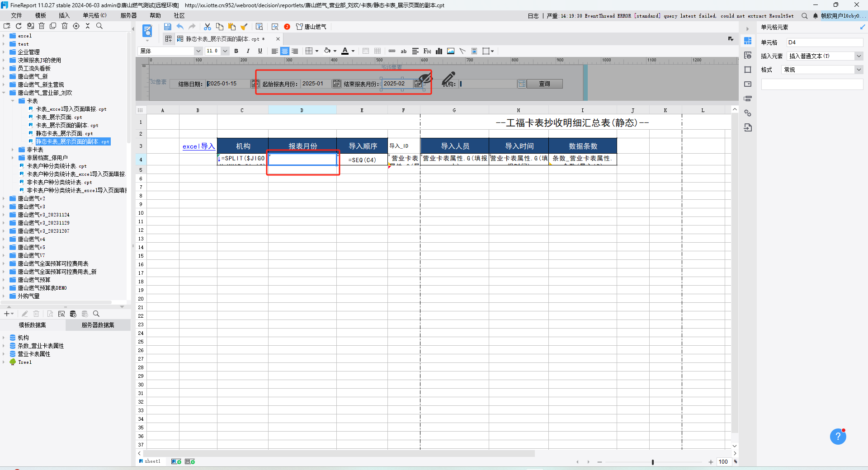The image size is (868, 470).
Task: Click the Paste clipboard icon
Action: tap(232, 27)
